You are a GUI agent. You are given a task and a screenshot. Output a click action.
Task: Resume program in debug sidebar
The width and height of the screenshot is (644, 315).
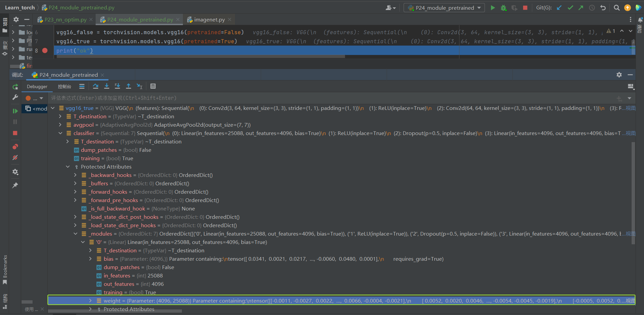coord(15,111)
